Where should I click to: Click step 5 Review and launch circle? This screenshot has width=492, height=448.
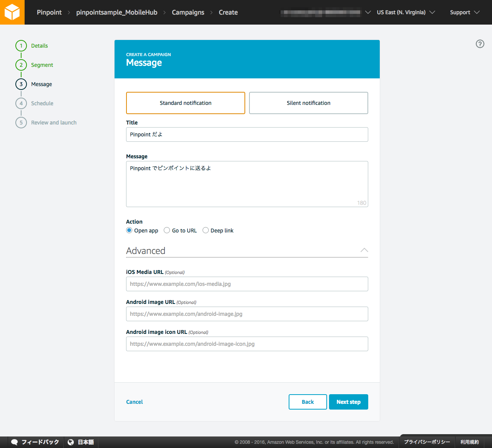coord(21,123)
